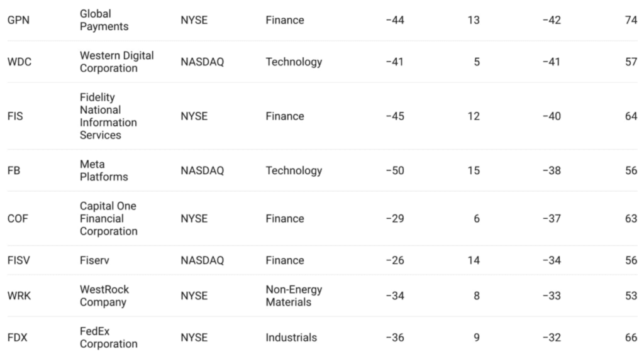Select the WestRock Company name cell
Image resolution: width=644 pixels, height=354 pixels.
click(x=104, y=296)
